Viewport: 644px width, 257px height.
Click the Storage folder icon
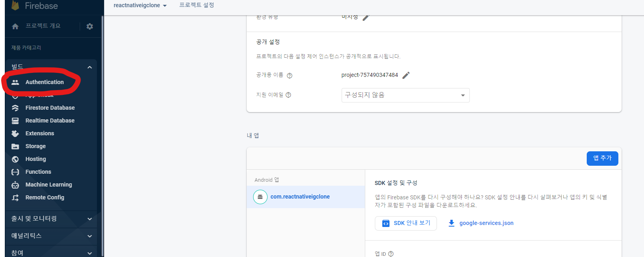pyautogui.click(x=15, y=146)
